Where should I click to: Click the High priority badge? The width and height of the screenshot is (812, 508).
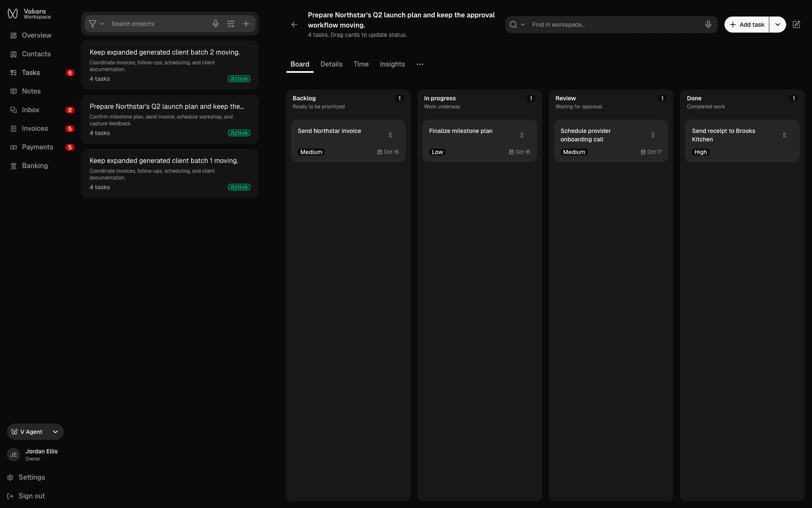click(x=701, y=152)
